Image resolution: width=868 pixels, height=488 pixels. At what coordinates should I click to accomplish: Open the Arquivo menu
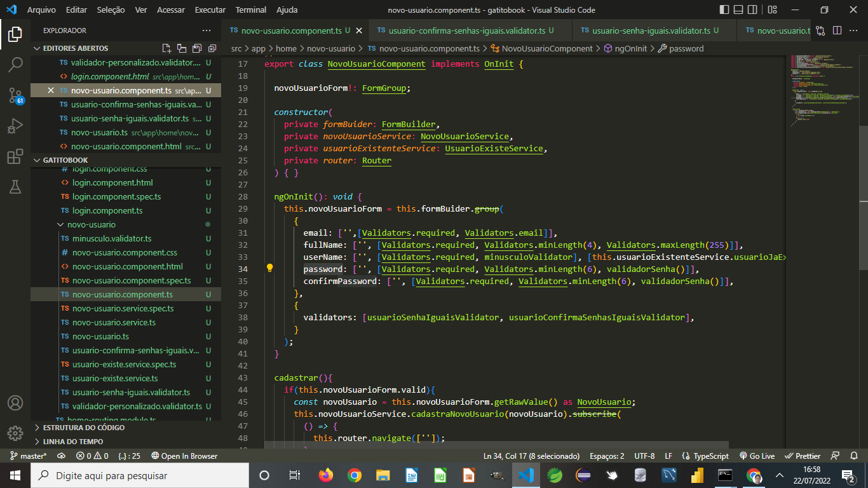point(41,10)
